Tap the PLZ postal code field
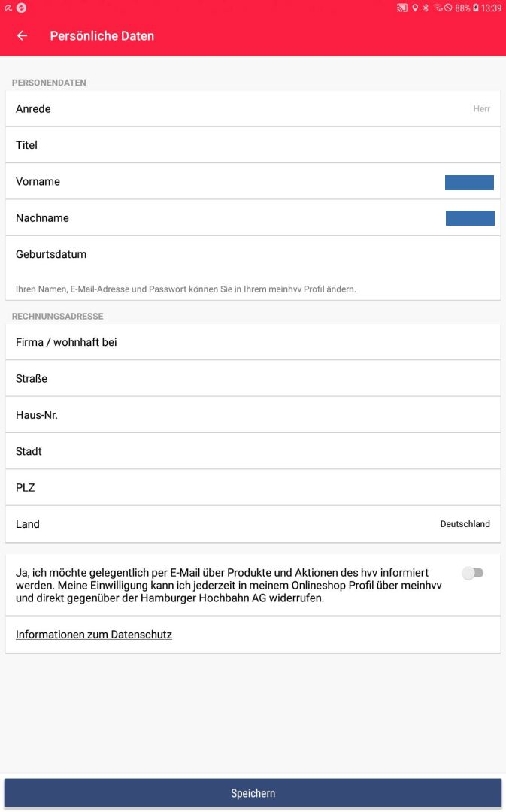This screenshot has height=812, width=506. pyautogui.click(x=253, y=488)
